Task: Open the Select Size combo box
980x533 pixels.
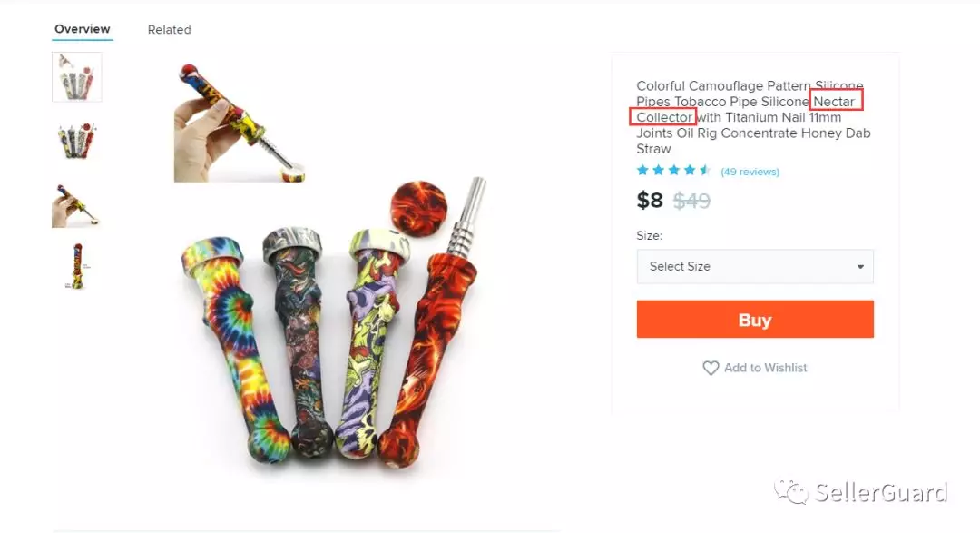Action: [x=753, y=267]
